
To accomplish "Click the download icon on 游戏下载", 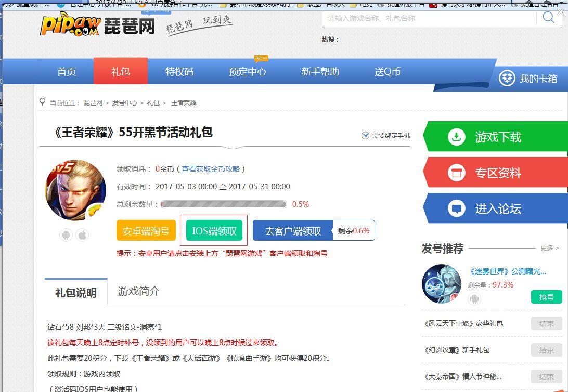I will coord(457,136).
